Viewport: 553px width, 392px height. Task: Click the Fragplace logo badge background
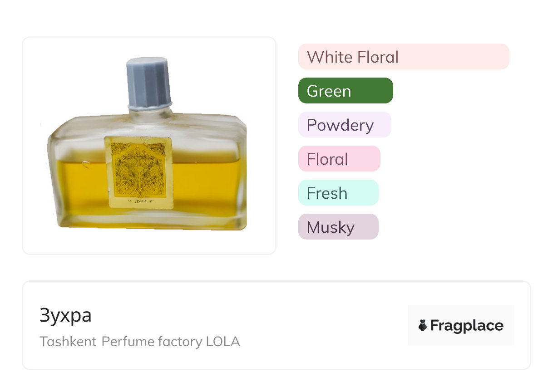pos(460,312)
